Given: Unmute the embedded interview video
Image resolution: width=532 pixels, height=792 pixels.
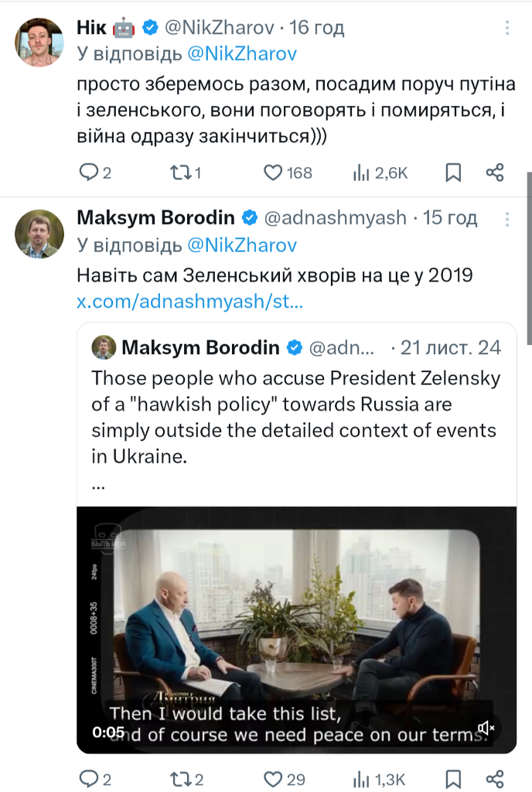Looking at the screenshot, I should 486,728.
